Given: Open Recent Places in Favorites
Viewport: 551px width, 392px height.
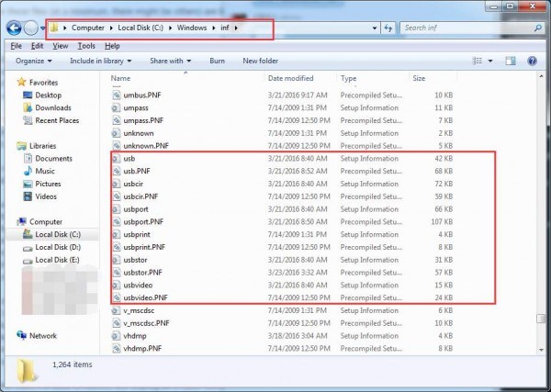Looking at the screenshot, I should [x=57, y=120].
